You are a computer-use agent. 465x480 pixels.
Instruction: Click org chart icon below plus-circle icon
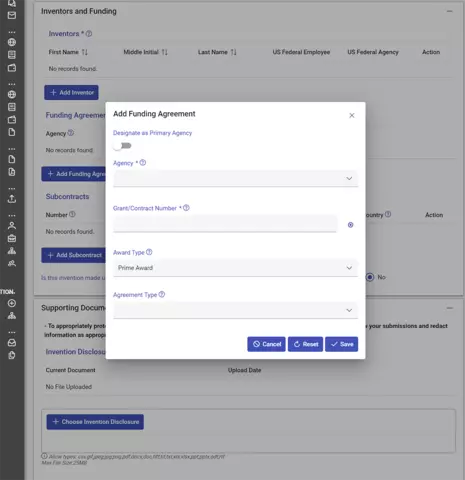[12, 316]
